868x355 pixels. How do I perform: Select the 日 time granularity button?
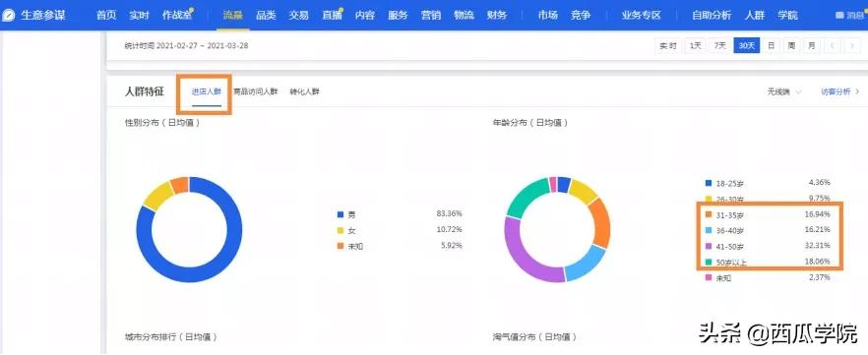772,46
